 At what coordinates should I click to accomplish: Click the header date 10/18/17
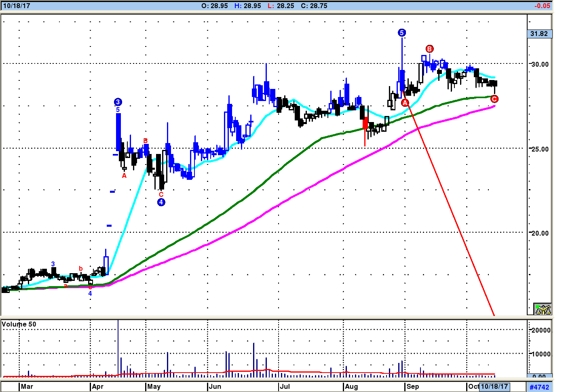[x=17, y=6]
